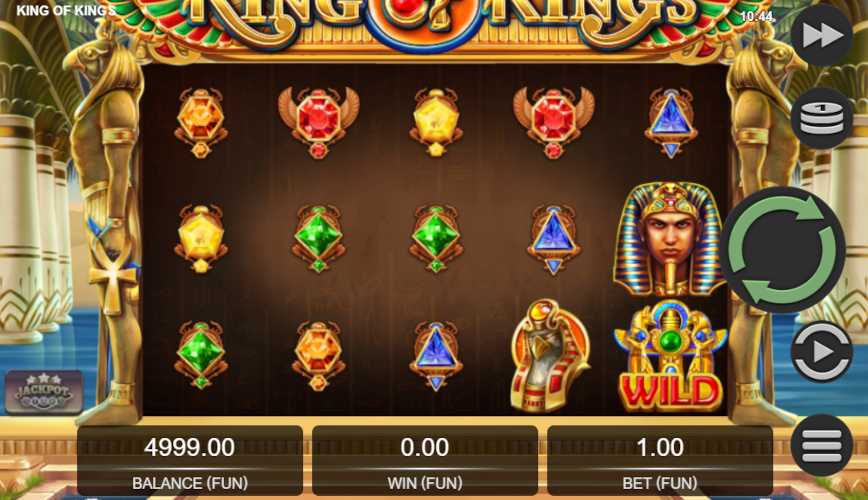This screenshot has width=868, height=500.
Task: Click the Bet (FUN) amount panel
Action: tap(660, 460)
